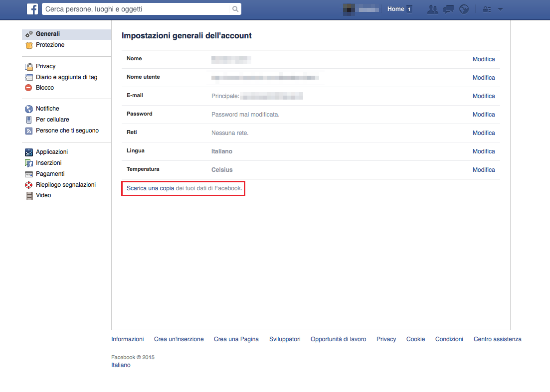Click the Diario e aggiunta di tag icon
550x392 pixels.
(29, 77)
